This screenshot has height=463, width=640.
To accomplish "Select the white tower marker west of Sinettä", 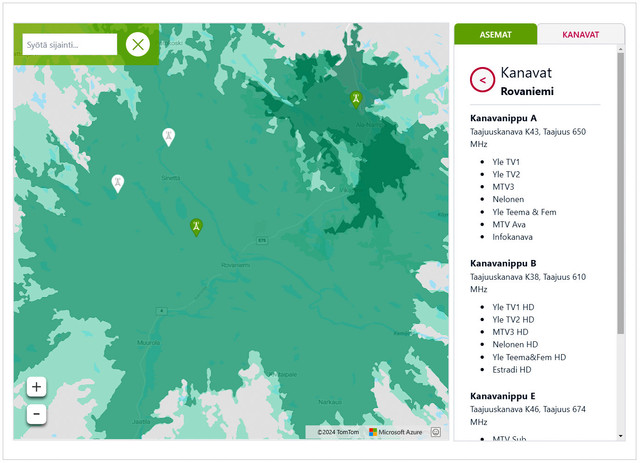I will tap(118, 184).
